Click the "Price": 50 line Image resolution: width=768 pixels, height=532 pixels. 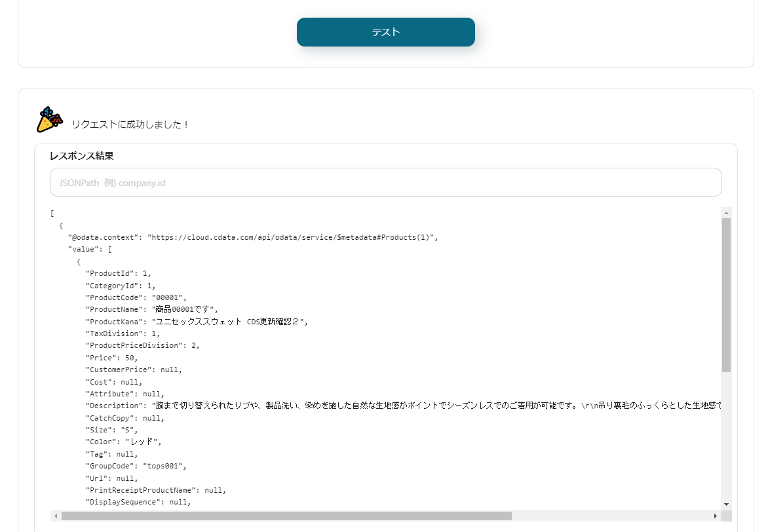click(x=111, y=358)
